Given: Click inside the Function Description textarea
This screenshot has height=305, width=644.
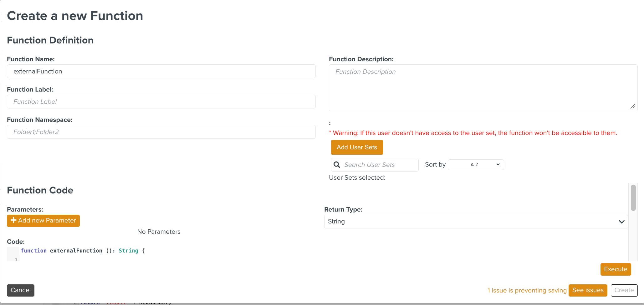Looking at the screenshot, I should [483, 88].
